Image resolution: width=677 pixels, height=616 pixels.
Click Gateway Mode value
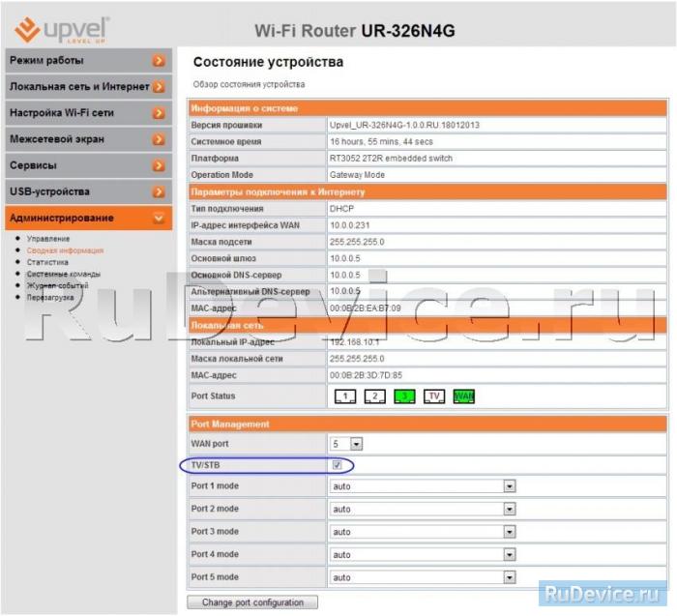click(x=357, y=175)
